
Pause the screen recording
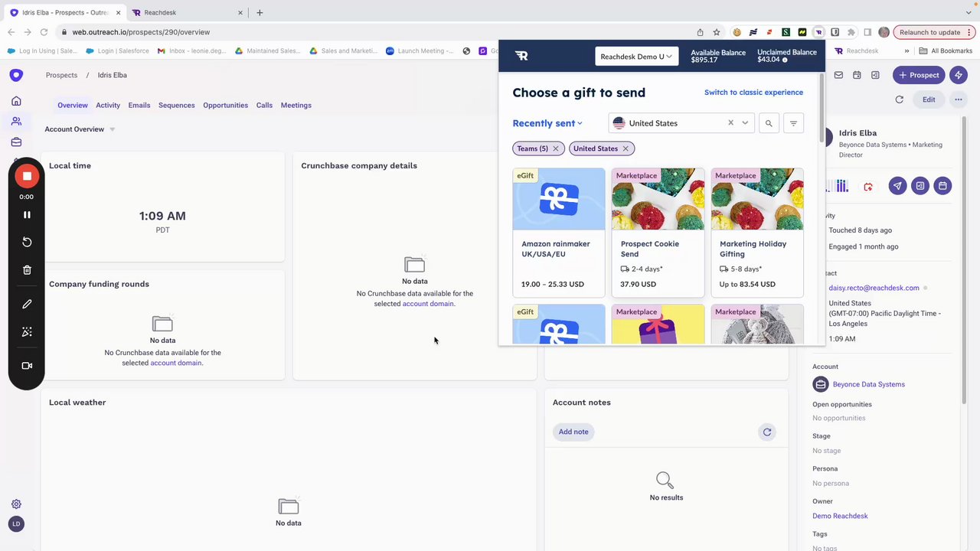27,215
